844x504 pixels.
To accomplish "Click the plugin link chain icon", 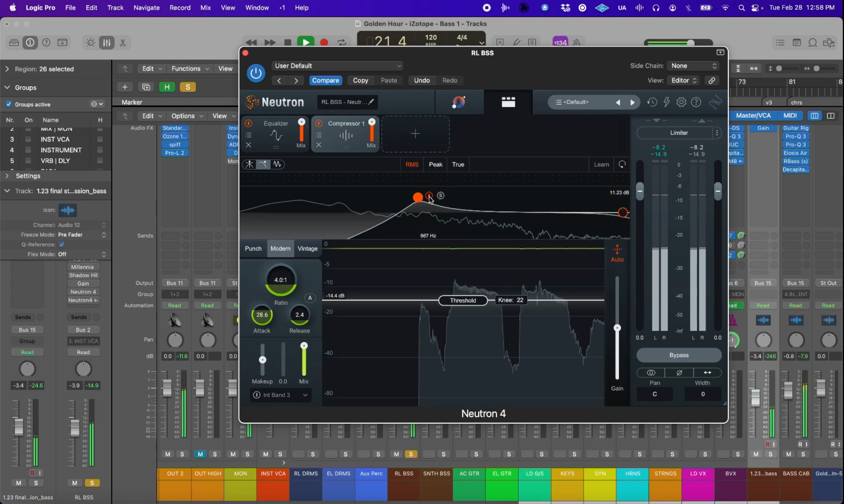I will click(x=712, y=81).
